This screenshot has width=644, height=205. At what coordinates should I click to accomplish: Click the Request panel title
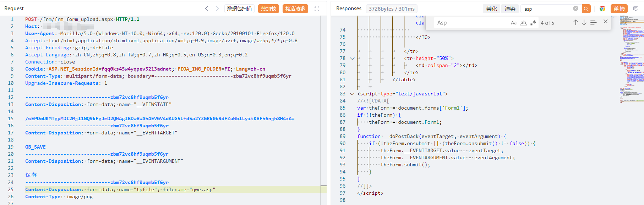(x=14, y=9)
